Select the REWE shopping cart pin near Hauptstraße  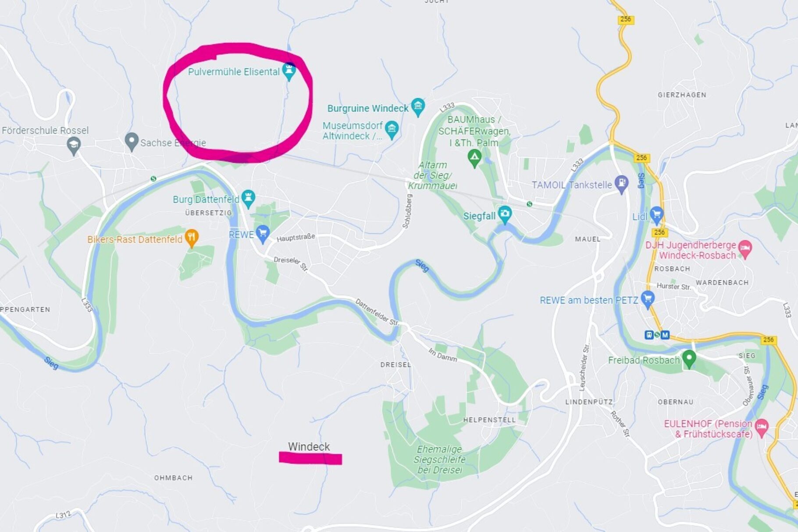click(x=263, y=234)
